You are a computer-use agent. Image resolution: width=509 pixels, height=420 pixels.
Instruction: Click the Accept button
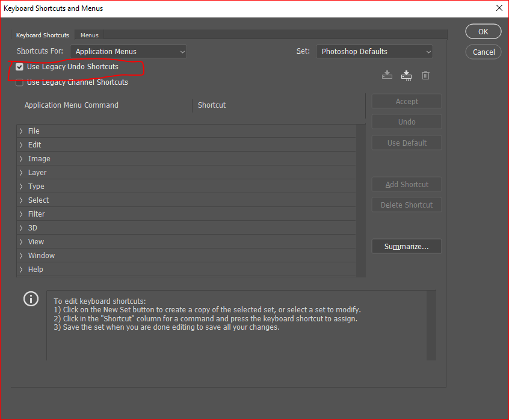click(407, 101)
